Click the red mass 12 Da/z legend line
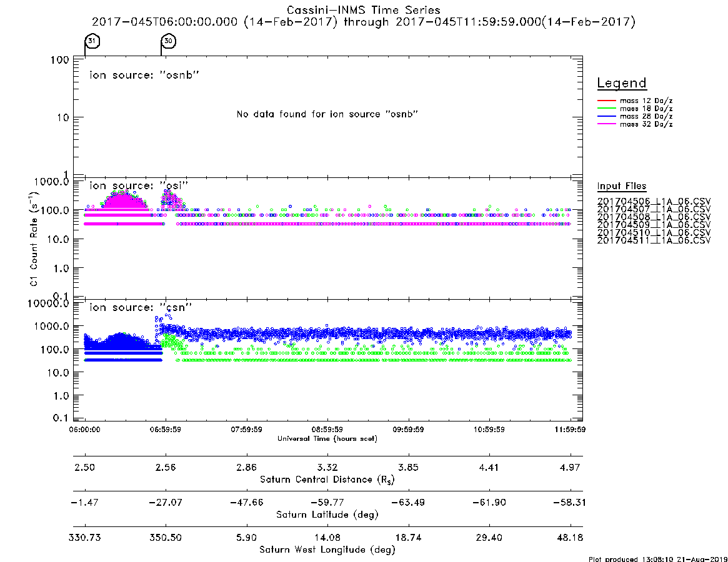This screenshot has height=562, width=728. click(x=606, y=101)
